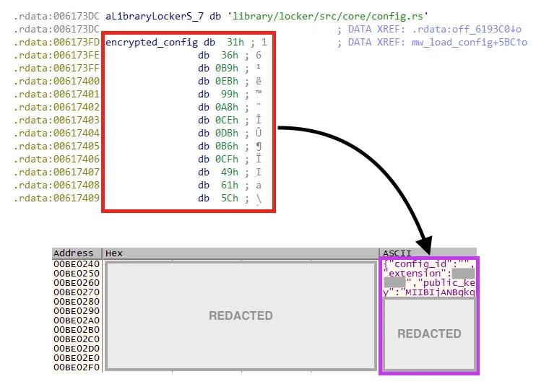Viewport: 549px width, 392px height.
Task: Select dump address 00BE02A0
Action: (77, 321)
